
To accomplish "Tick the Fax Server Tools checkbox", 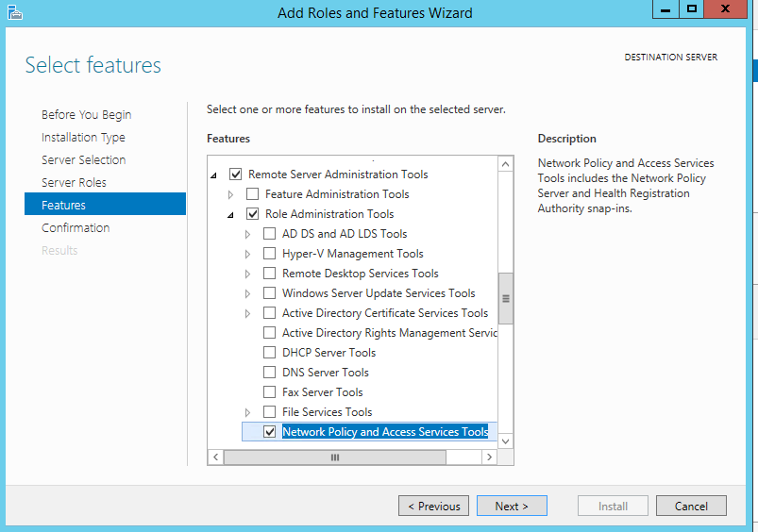I will (x=270, y=392).
